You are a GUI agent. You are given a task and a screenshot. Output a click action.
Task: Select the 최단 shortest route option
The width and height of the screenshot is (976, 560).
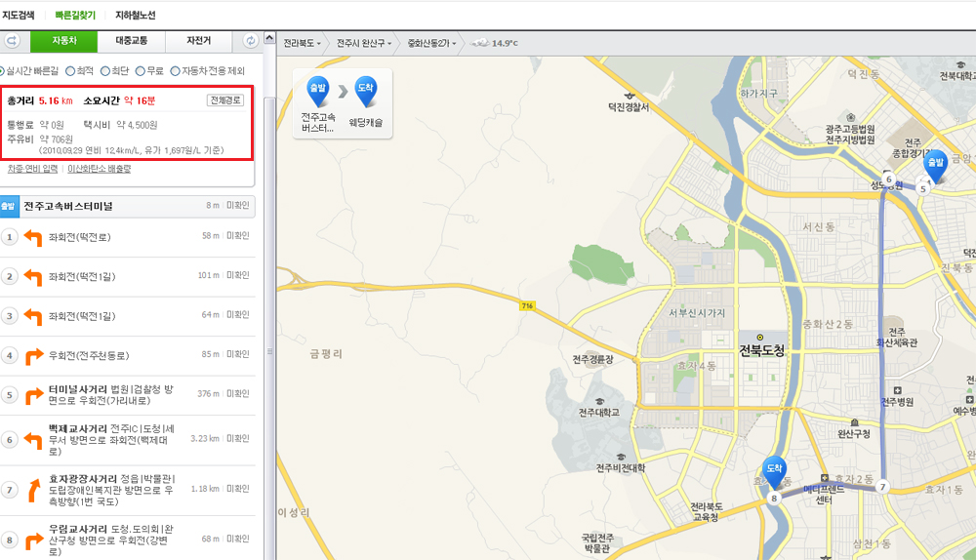click(x=105, y=70)
